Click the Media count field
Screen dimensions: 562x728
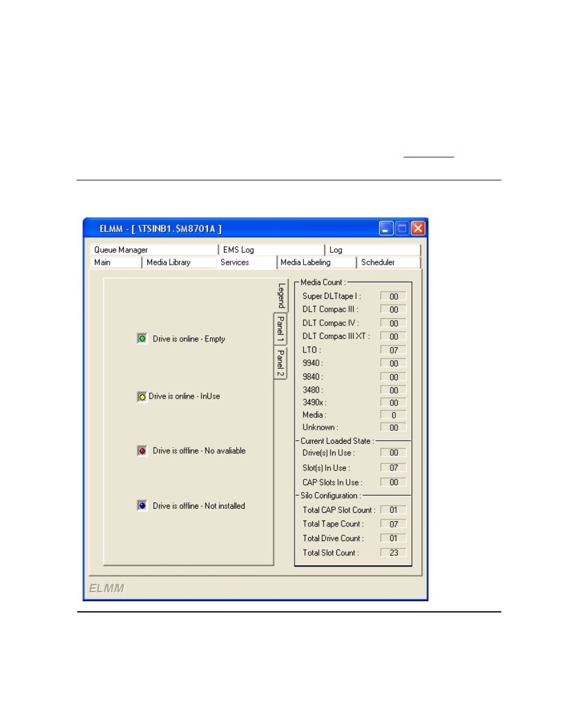point(394,415)
